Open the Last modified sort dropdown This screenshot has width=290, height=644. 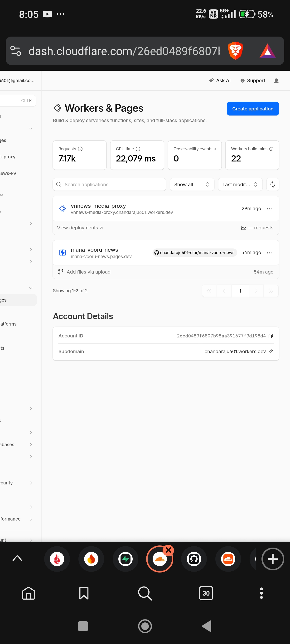tap(240, 185)
